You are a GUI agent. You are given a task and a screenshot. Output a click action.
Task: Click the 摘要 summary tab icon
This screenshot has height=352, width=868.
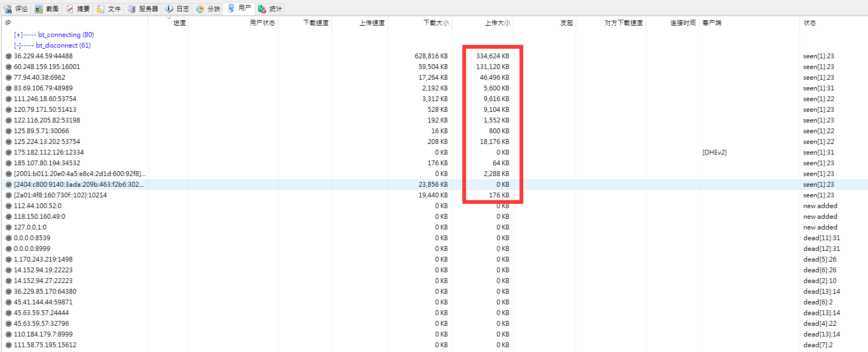[70, 9]
